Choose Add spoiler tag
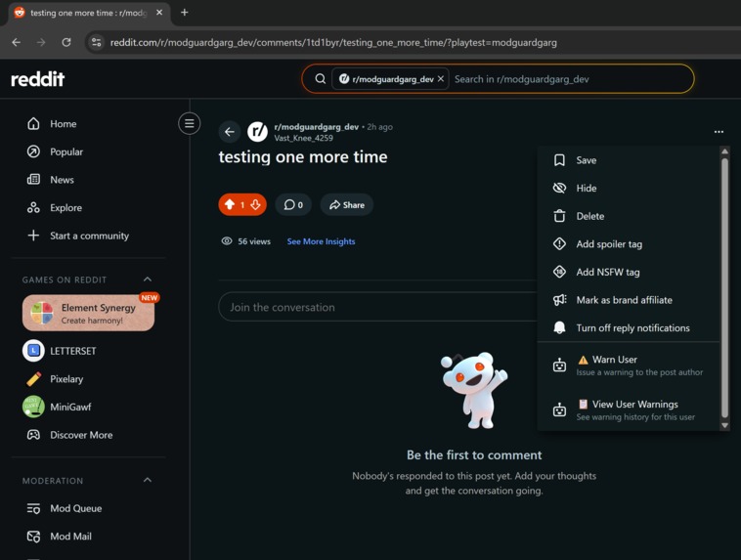The width and height of the screenshot is (741, 560). pos(629,244)
